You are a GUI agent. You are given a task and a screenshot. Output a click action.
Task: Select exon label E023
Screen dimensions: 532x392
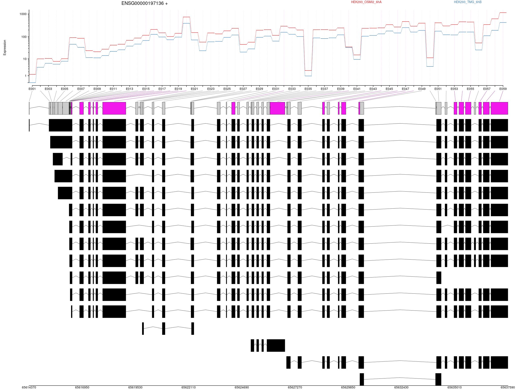[x=211, y=89]
